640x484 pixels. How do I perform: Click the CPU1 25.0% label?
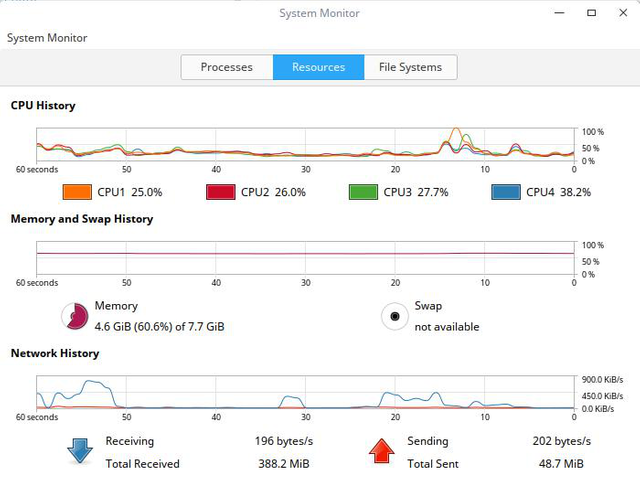[x=129, y=192]
